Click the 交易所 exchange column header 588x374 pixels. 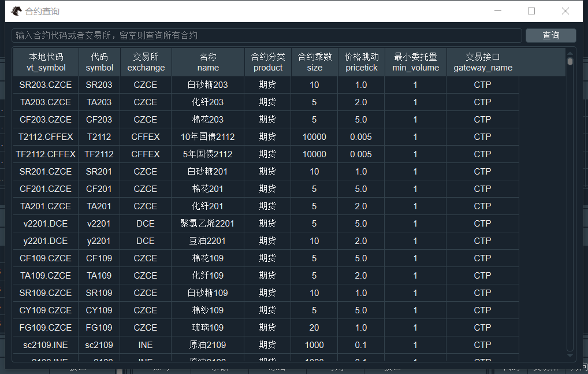pos(146,62)
